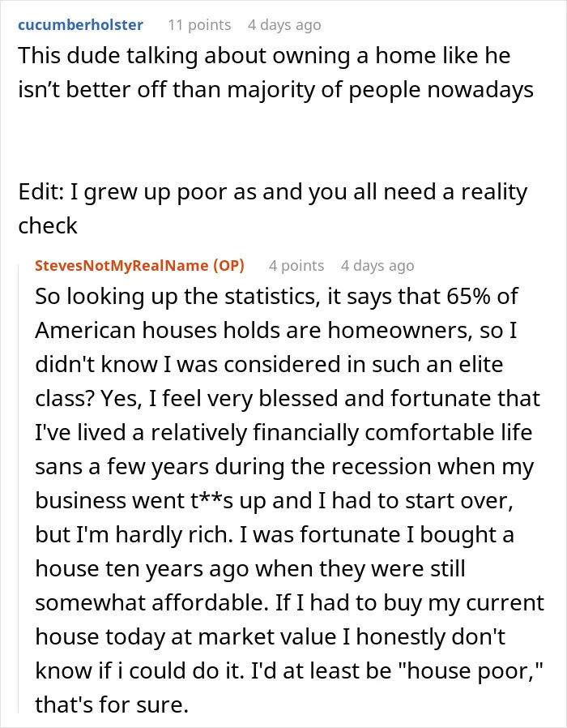
Task: Click the censored word 't**s'
Action: tap(211, 500)
